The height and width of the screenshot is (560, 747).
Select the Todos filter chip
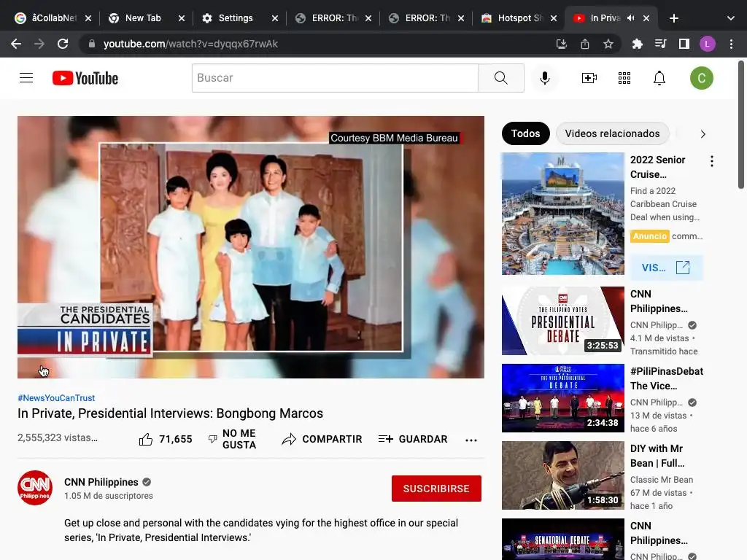525,133
